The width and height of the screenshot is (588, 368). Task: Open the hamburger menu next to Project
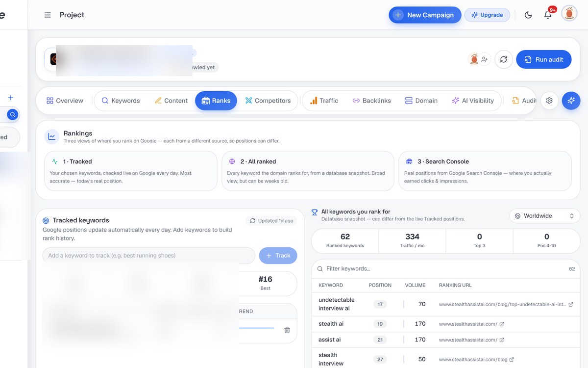tap(48, 15)
